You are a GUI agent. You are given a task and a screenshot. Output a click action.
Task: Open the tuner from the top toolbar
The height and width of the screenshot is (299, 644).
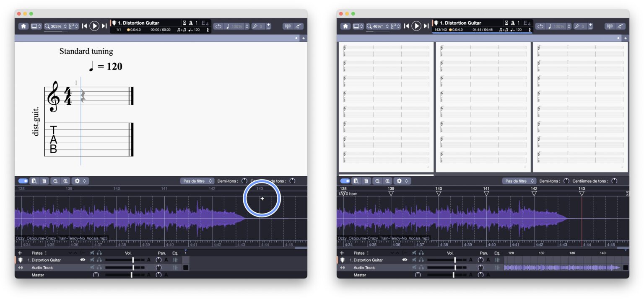288,26
